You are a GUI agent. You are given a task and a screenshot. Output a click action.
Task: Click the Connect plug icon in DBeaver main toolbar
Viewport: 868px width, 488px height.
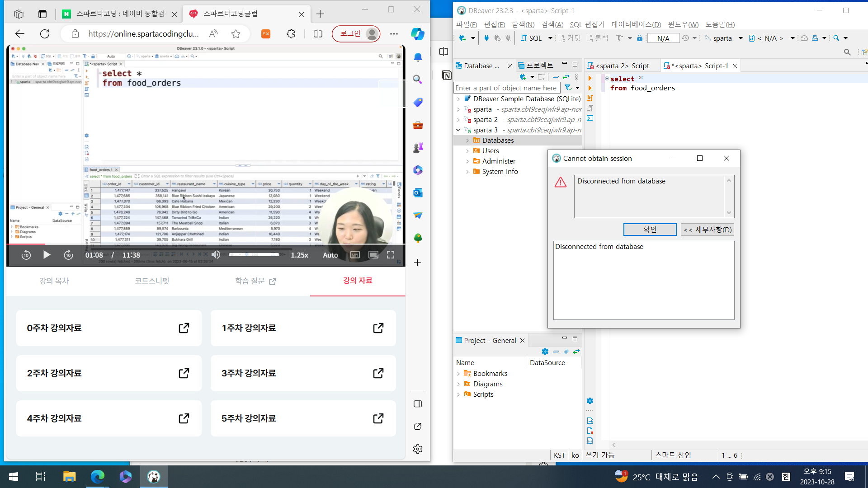pyautogui.click(x=486, y=38)
